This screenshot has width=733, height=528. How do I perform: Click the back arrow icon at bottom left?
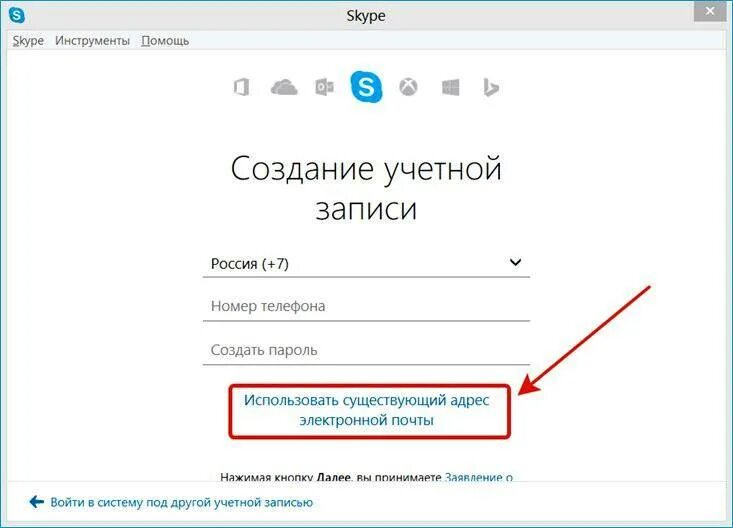pyautogui.click(x=36, y=502)
